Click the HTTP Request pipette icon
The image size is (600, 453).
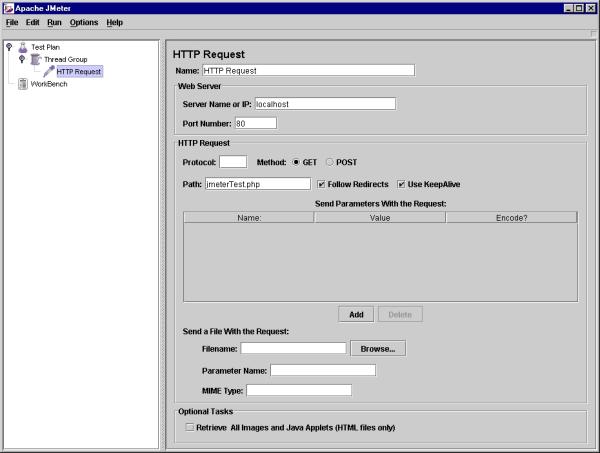[49, 71]
